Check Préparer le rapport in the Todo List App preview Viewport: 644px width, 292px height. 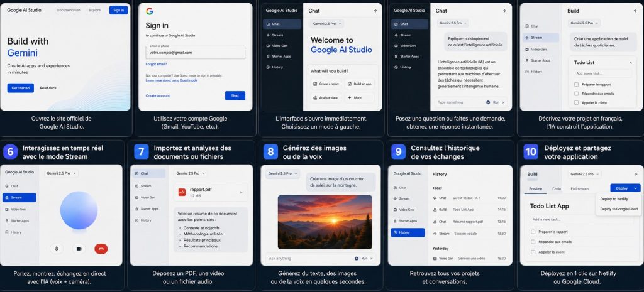pyautogui.click(x=533, y=232)
